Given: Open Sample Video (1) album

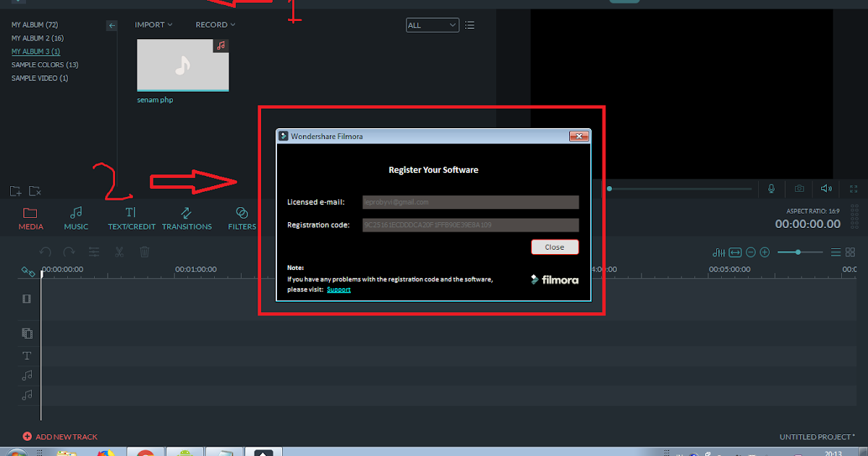Looking at the screenshot, I should tap(40, 78).
